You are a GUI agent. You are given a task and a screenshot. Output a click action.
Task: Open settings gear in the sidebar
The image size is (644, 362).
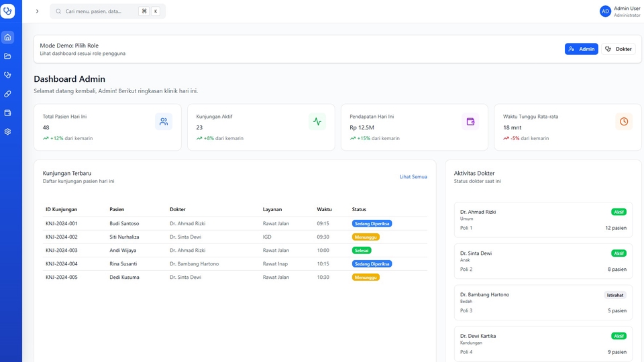(7, 131)
